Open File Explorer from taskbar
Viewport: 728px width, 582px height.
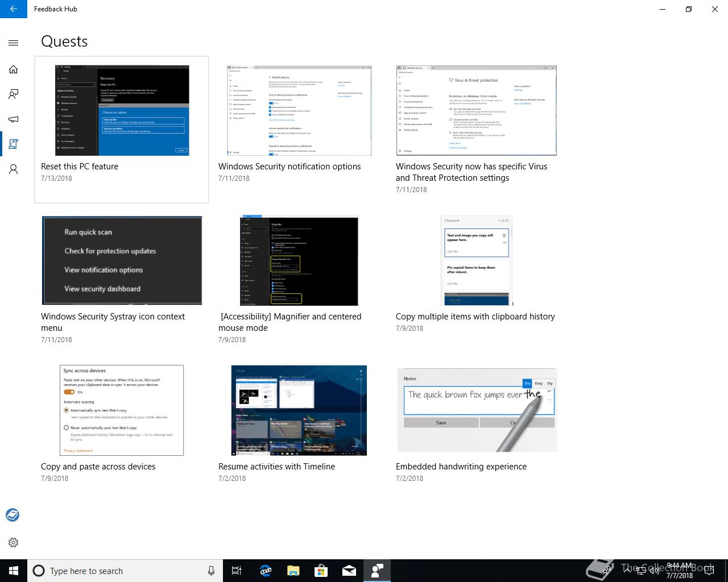(x=293, y=571)
